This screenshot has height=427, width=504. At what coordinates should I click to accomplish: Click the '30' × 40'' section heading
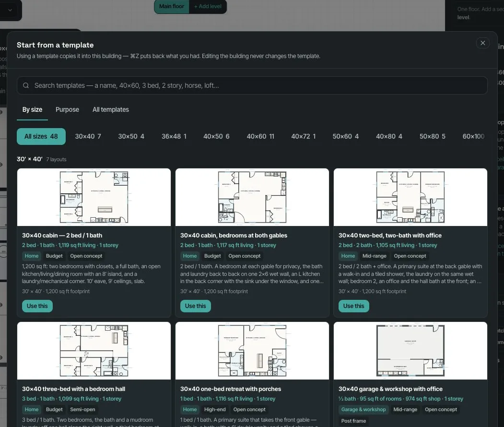tap(30, 159)
